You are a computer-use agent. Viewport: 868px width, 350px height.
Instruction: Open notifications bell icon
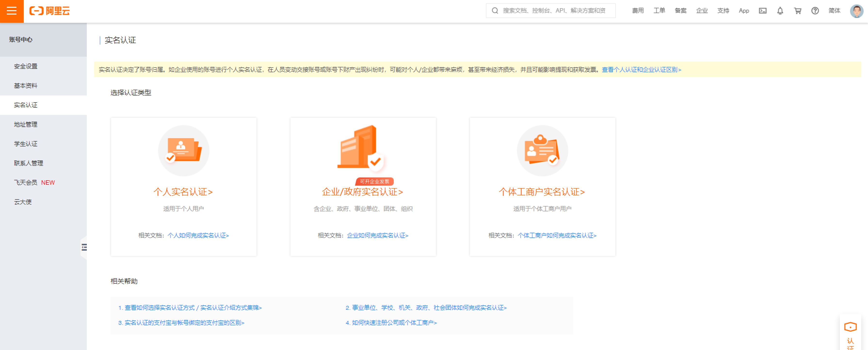pyautogui.click(x=780, y=11)
